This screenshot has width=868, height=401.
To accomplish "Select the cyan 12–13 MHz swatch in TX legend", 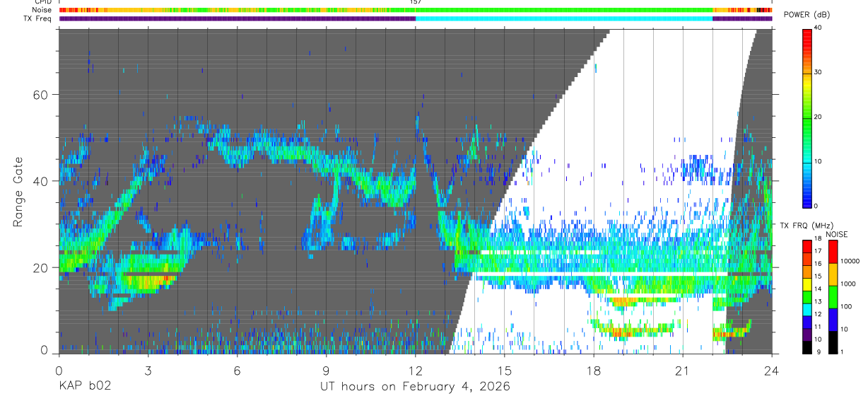I will point(807,308).
